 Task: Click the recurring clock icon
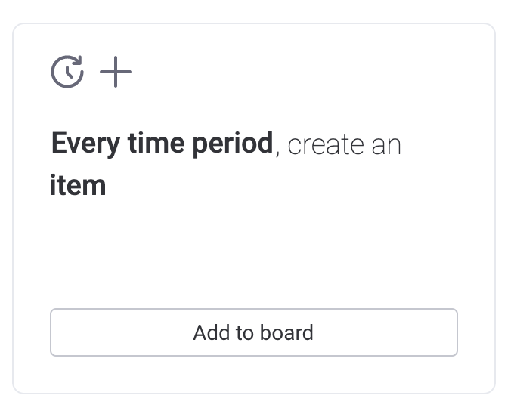tap(67, 72)
